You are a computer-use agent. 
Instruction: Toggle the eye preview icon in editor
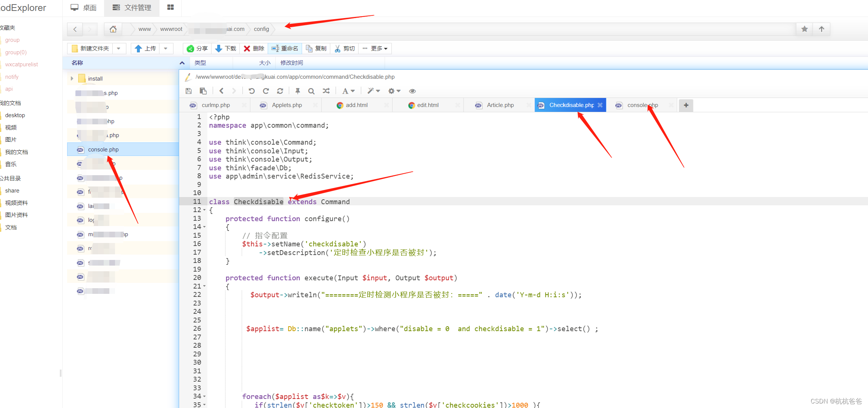413,91
